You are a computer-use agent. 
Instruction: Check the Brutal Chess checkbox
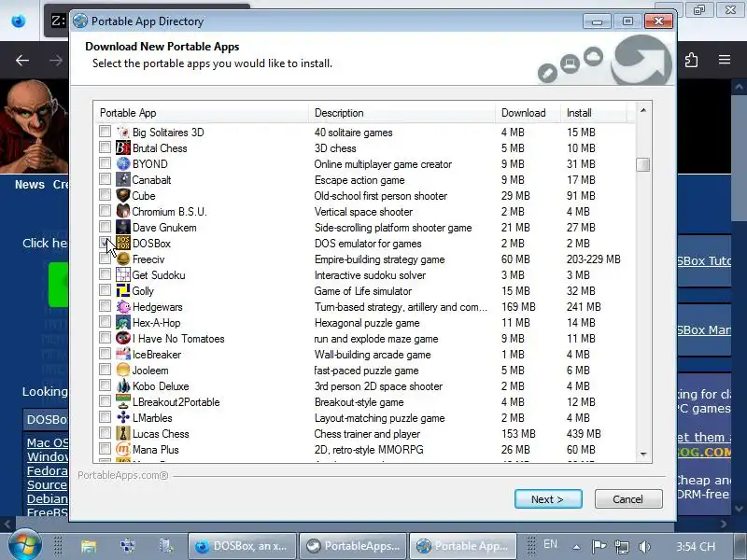[x=105, y=147]
